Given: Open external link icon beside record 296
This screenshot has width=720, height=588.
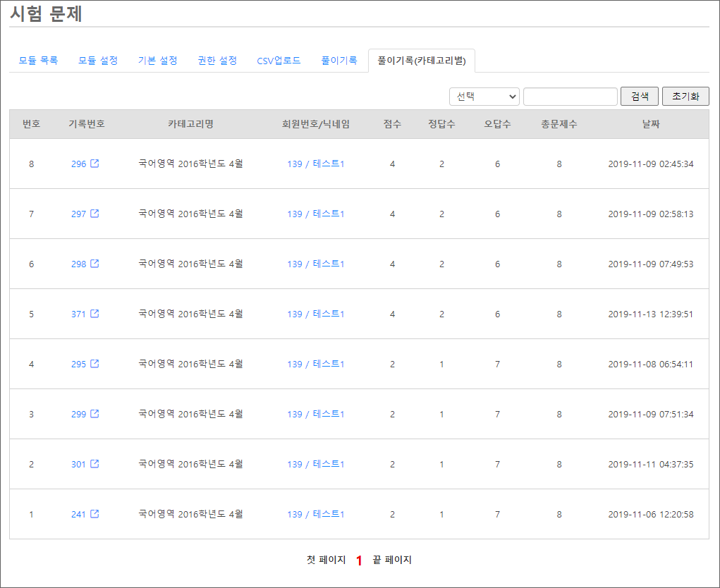Looking at the screenshot, I should tap(94, 164).
